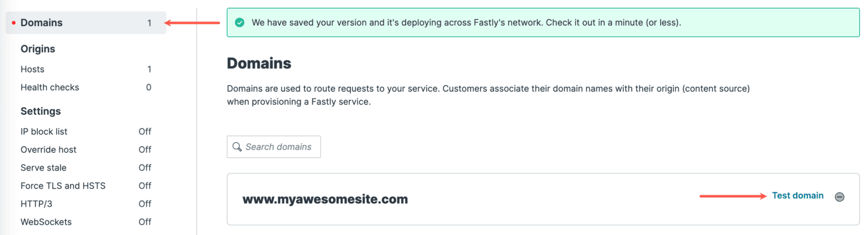
Task: Click the Test domain link
Action: (798, 196)
